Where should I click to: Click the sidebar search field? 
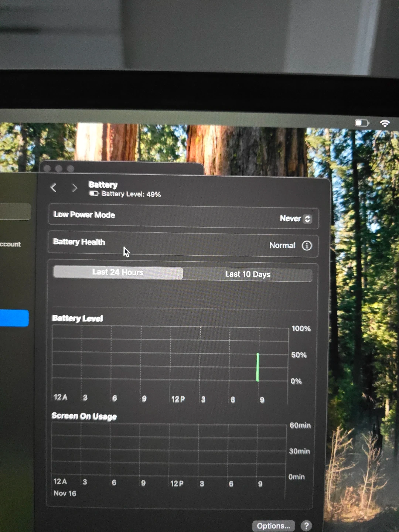tap(15, 212)
